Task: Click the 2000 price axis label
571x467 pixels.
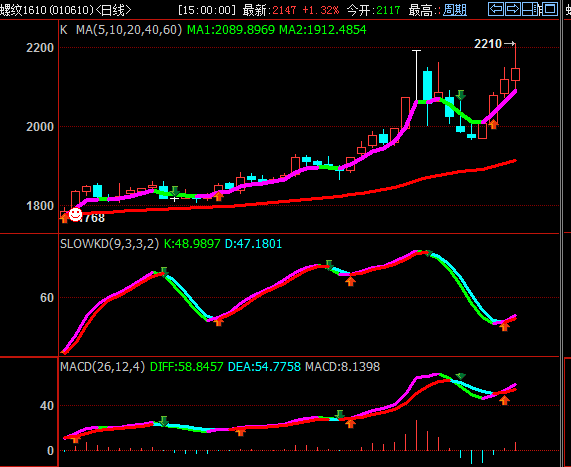Action: pyautogui.click(x=40, y=127)
